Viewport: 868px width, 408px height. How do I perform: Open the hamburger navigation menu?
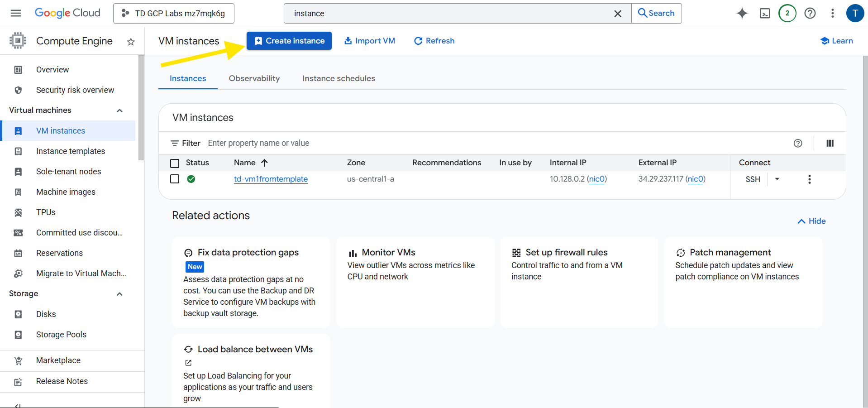click(16, 13)
